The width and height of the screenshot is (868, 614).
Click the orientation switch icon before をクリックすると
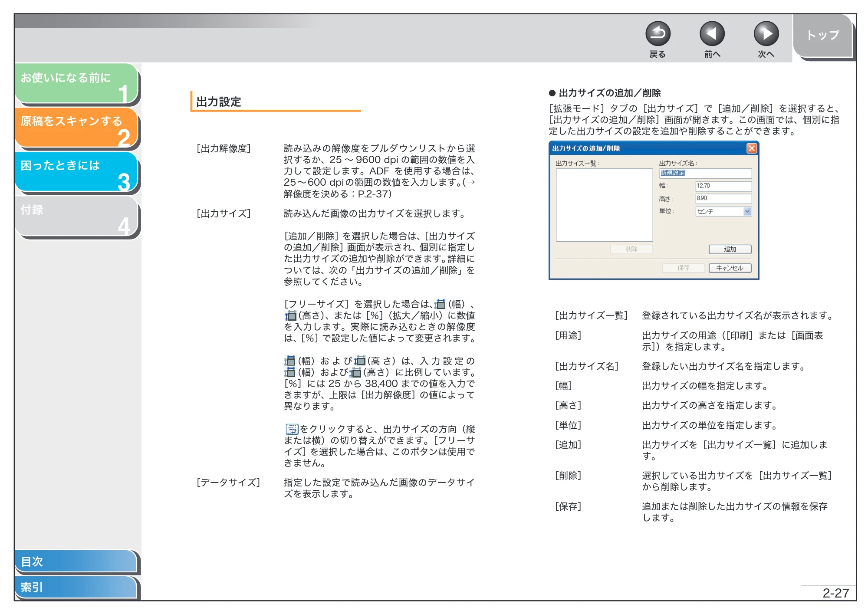(x=292, y=429)
